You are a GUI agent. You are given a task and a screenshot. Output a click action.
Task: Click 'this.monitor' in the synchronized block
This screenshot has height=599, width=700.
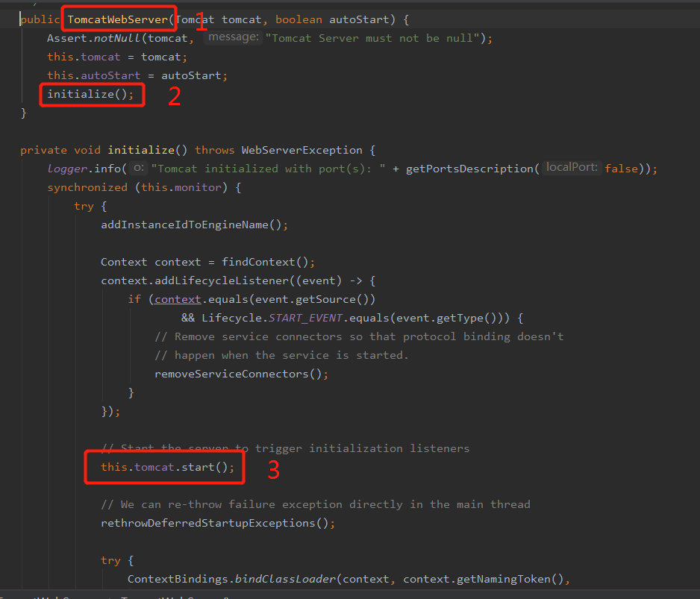coord(181,187)
